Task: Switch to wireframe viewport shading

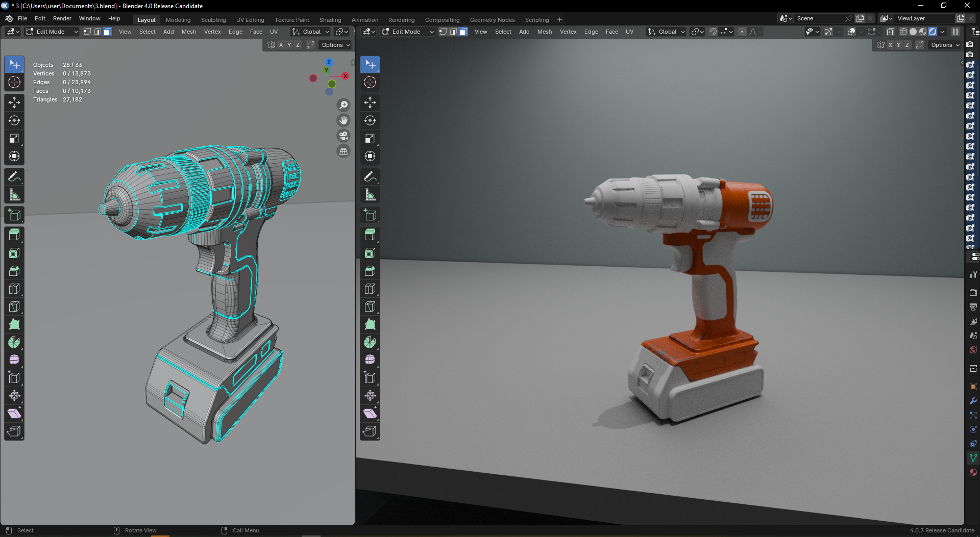Action: tap(903, 32)
